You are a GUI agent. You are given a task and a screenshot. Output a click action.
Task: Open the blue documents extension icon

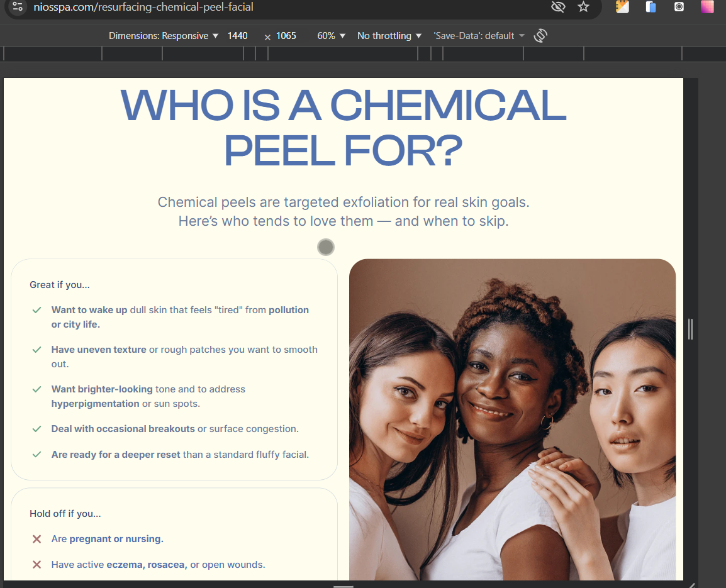pos(651,7)
